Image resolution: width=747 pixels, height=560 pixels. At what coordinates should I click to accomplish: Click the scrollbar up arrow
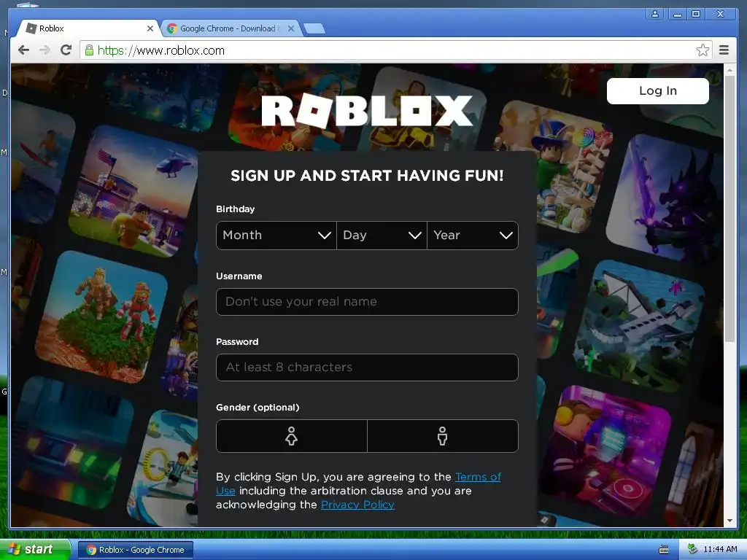729,69
